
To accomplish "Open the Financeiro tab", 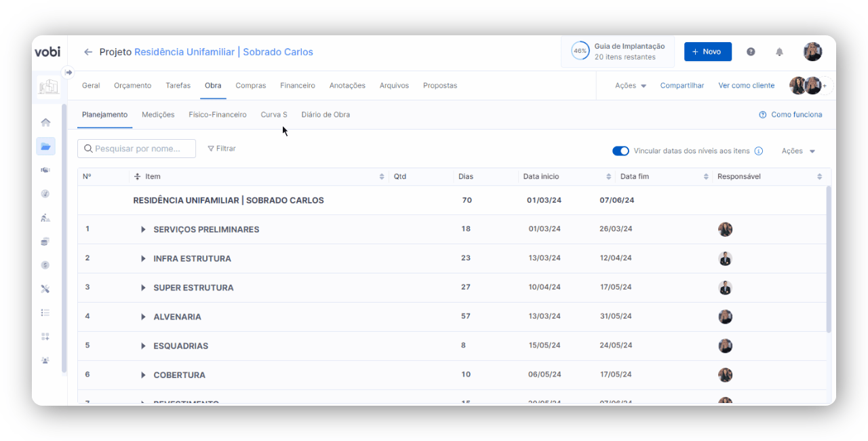I will [x=297, y=85].
